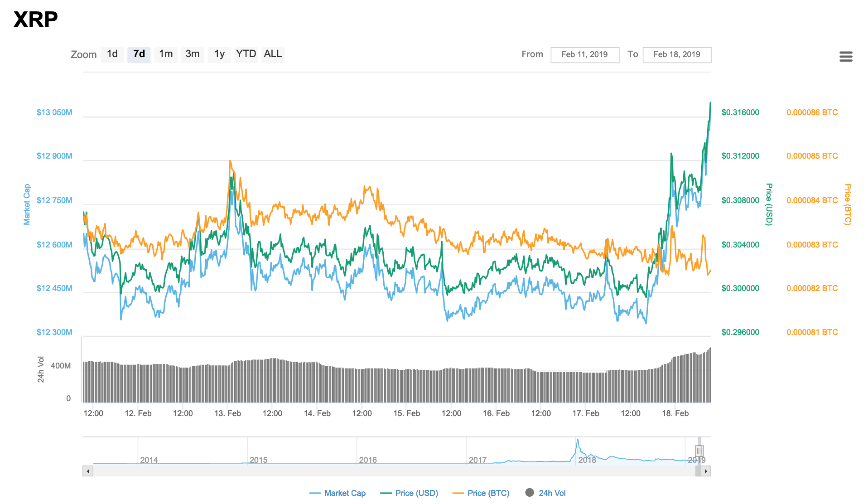Click the XRP chart title

pyautogui.click(x=36, y=19)
